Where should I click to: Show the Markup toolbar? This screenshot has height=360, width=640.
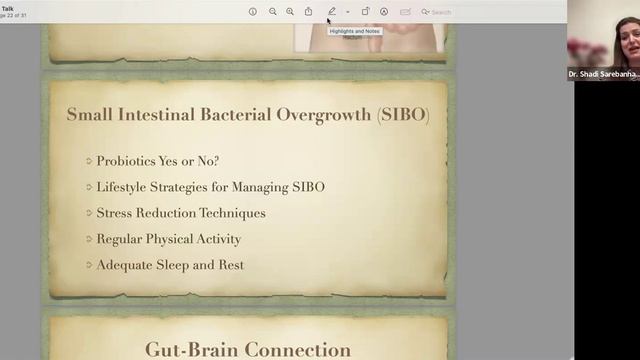(384, 12)
